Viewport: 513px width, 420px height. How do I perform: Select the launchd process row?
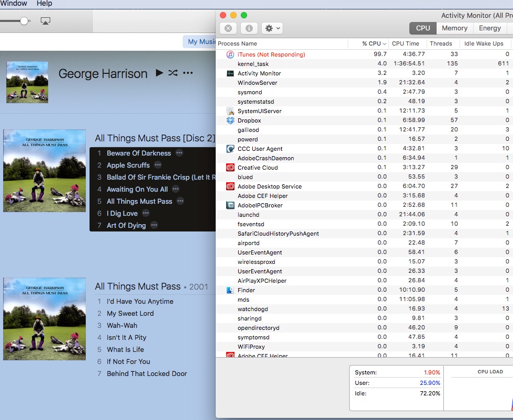tap(364, 215)
